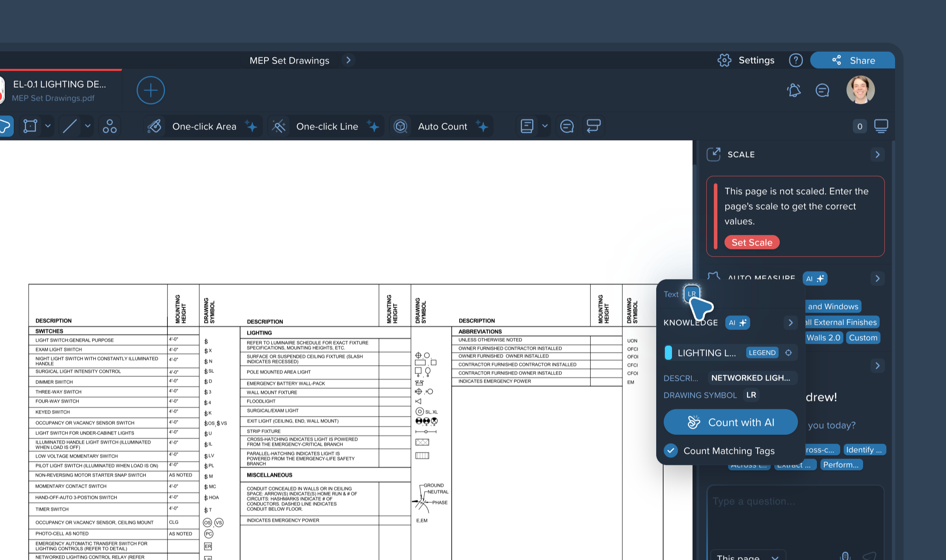Toggle the AI badge next to Knowledge
Viewport: 946px width, 560px height.
pos(737,323)
